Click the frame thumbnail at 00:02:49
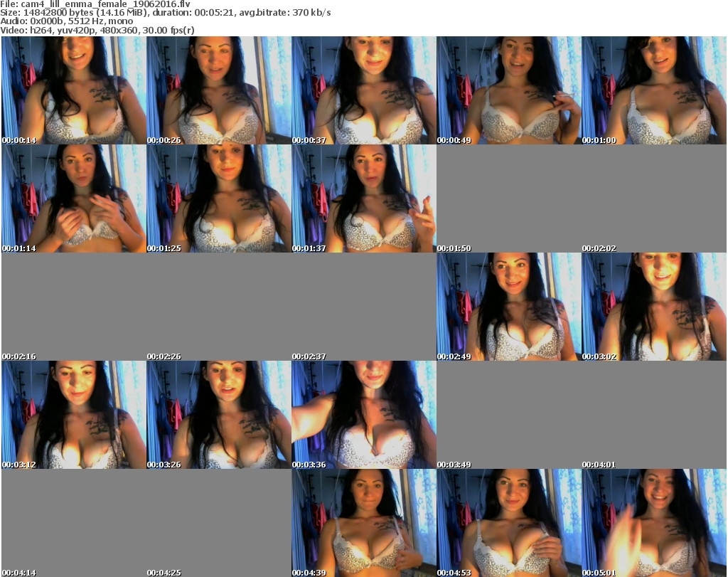The image size is (728, 577). [509, 307]
